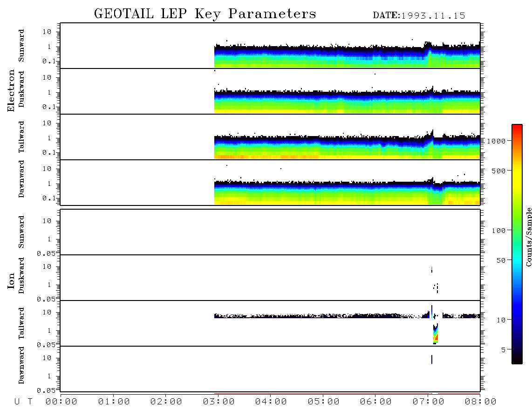Click the Ion Duskward panel label

[x=21, y=275]
